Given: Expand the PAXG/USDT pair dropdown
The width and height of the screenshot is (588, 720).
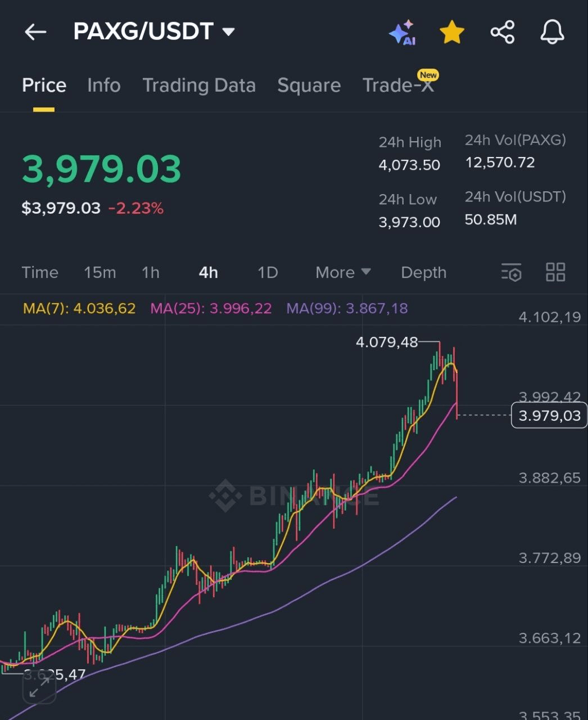Looking at the screenshot, I should click(x=228, y=32).
